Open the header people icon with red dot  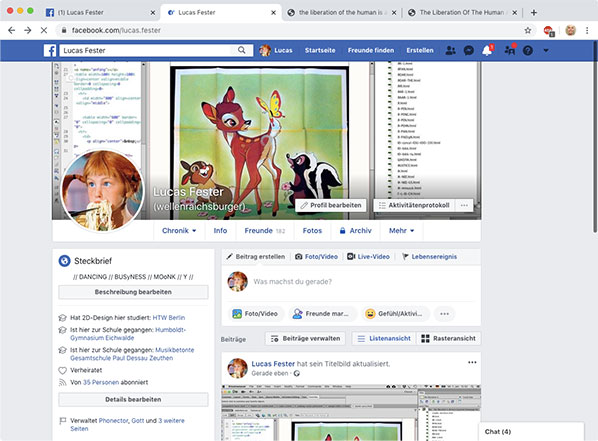coord(510,50)
